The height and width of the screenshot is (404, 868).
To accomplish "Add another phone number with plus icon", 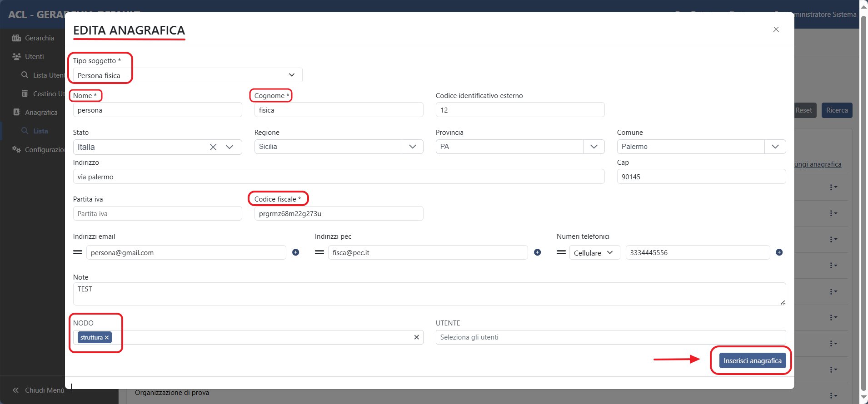I will tap(779, 252).
